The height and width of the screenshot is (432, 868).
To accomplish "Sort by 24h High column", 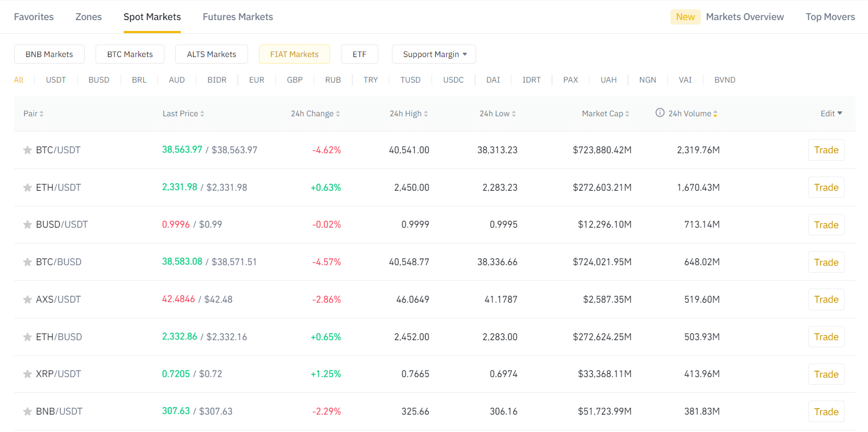I will [x=409, y=114].
